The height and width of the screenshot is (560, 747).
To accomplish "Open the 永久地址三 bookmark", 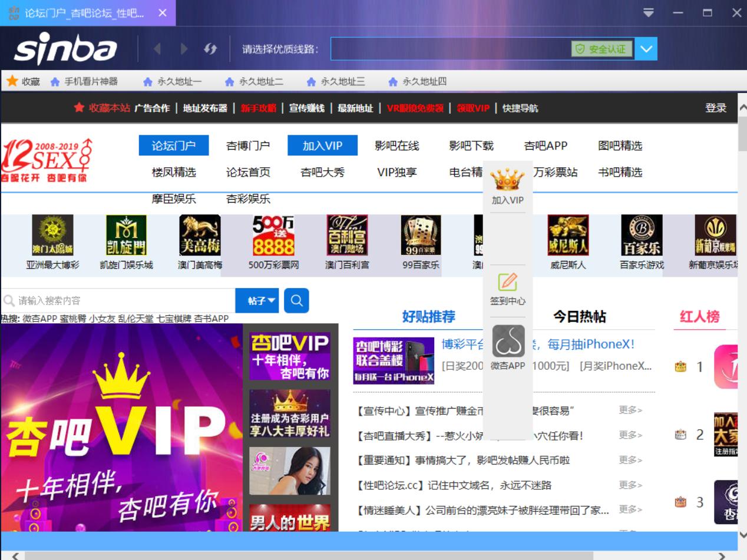I will point(336,81).
